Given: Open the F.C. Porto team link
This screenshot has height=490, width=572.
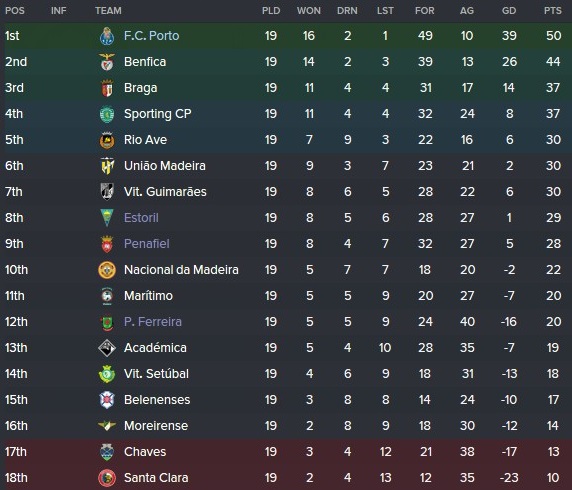Looking at the screenshot, I should pyautogui.click(x=151, y=36).
